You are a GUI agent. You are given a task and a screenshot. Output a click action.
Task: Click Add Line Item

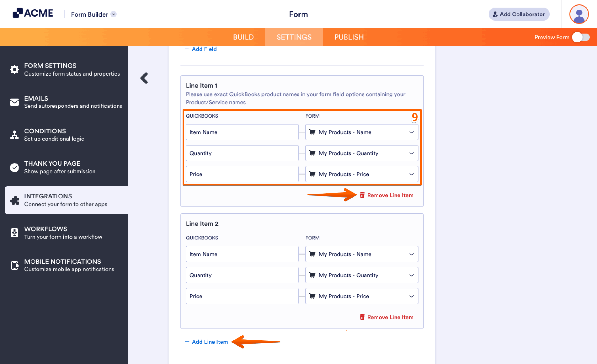coord(206,342)
